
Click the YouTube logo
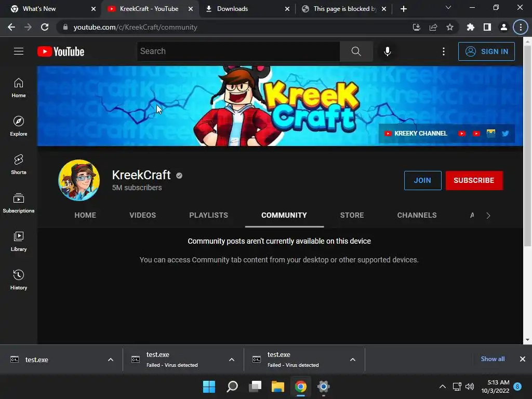click(x=61, y=51)
